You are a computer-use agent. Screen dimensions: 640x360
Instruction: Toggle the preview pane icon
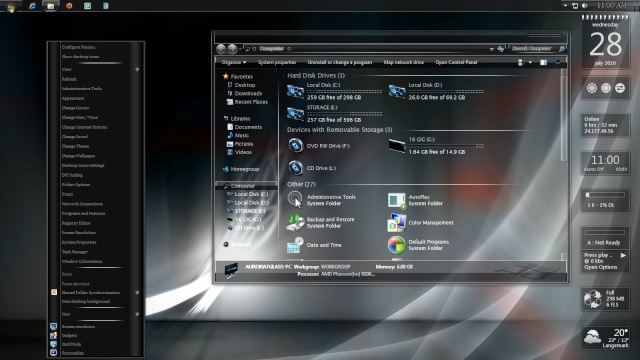tap(543, 62)
